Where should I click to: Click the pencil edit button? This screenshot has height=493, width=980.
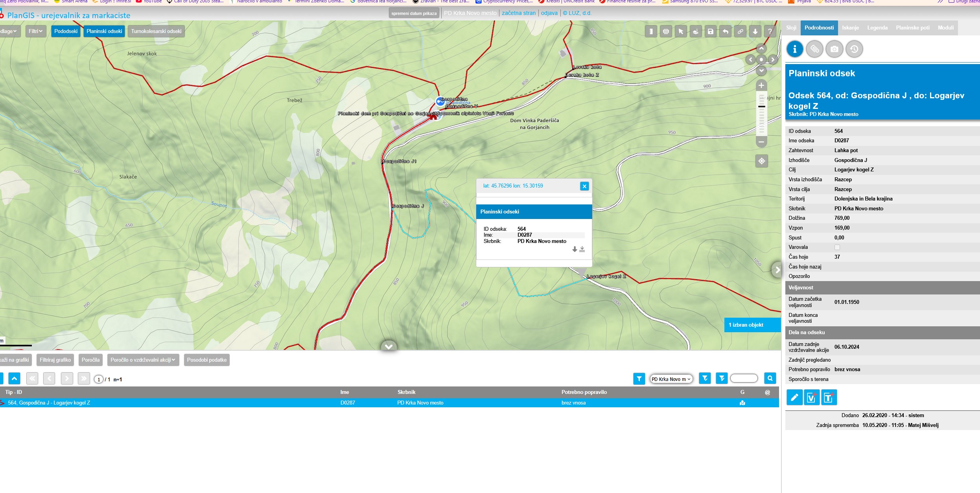tap(794, 397)
